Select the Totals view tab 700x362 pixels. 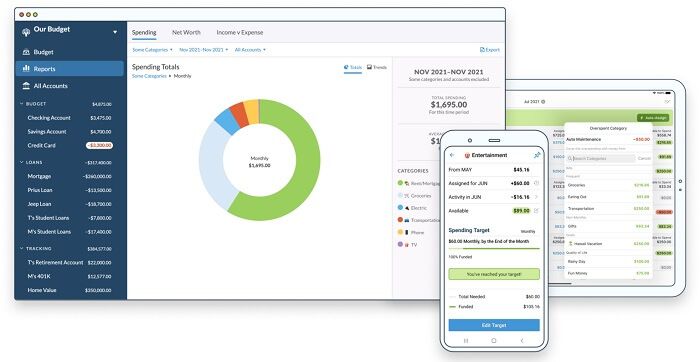click(353, 67)
